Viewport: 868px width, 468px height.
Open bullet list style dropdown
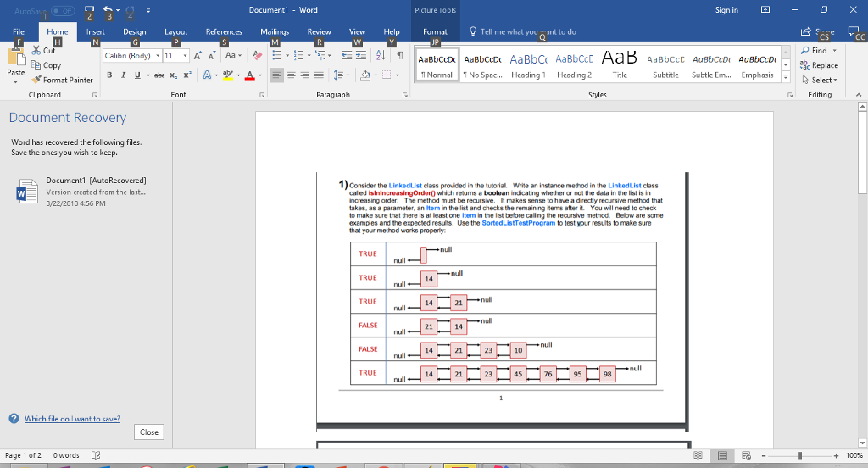coord(287,55)
